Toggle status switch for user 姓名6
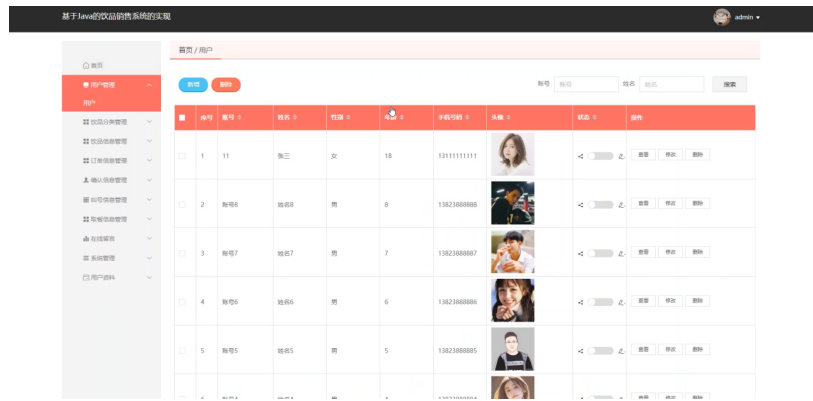This screenshot has height=401, width=813. click(x=600, y=302)
